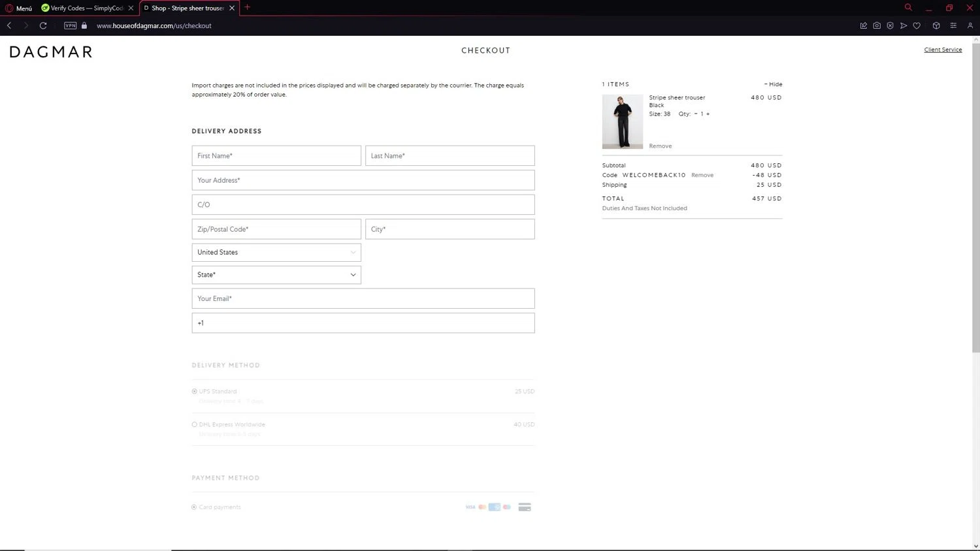Viewport: 980px width, 551px height.
Task: Focus the houseofdagmar.com address bar
Action: tap(154, 26)
